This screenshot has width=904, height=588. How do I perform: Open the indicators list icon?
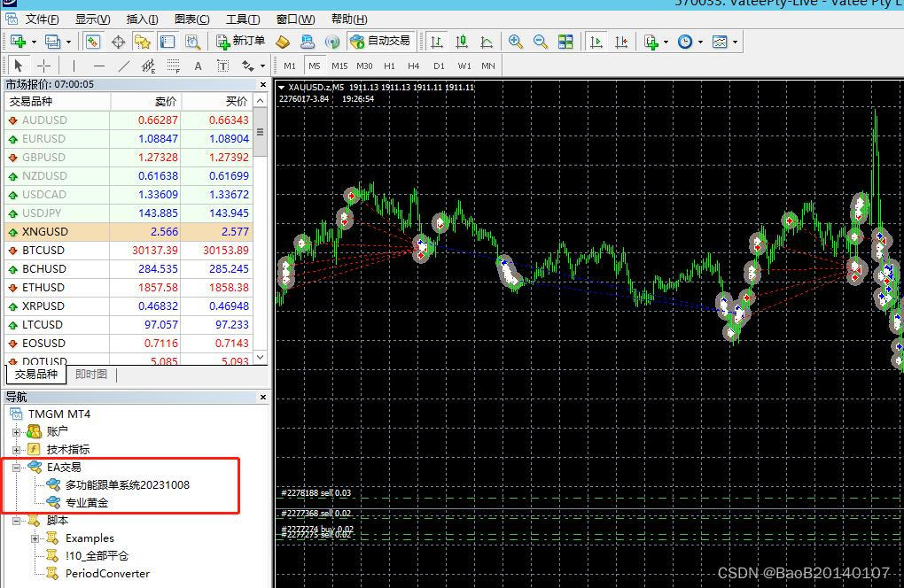pyautogui.click(x=651, y=42)
